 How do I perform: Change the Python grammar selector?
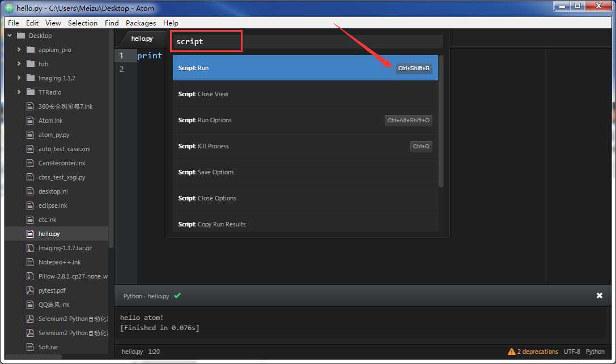595,352
